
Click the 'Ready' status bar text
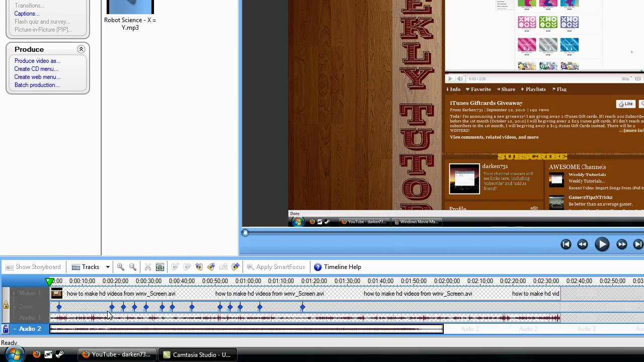point(9,343)
